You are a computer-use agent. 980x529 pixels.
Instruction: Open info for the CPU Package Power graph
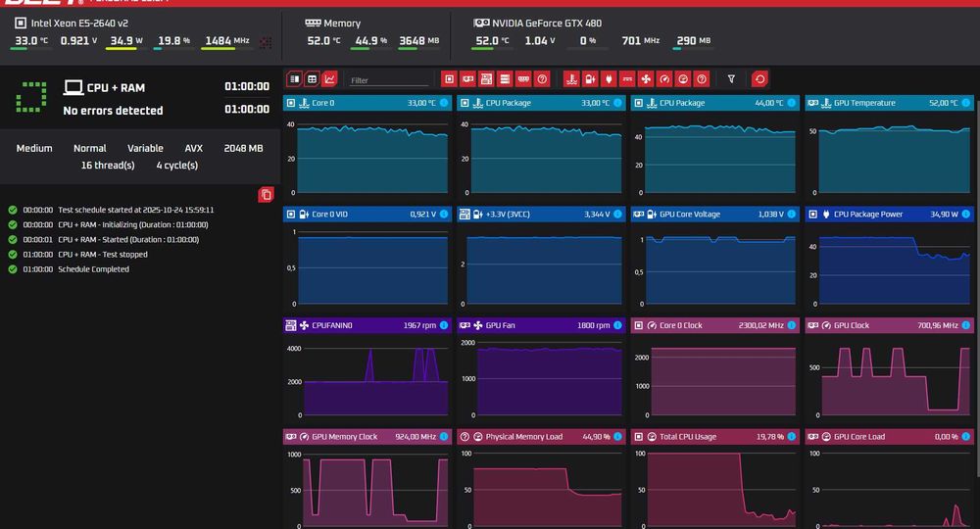(966, 215)
